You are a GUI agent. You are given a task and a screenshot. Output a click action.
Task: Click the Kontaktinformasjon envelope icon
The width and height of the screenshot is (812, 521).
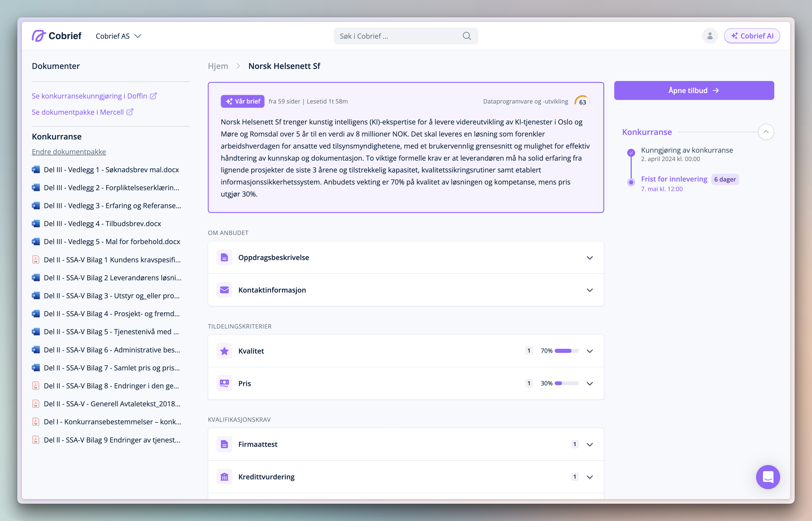(224, 290)
